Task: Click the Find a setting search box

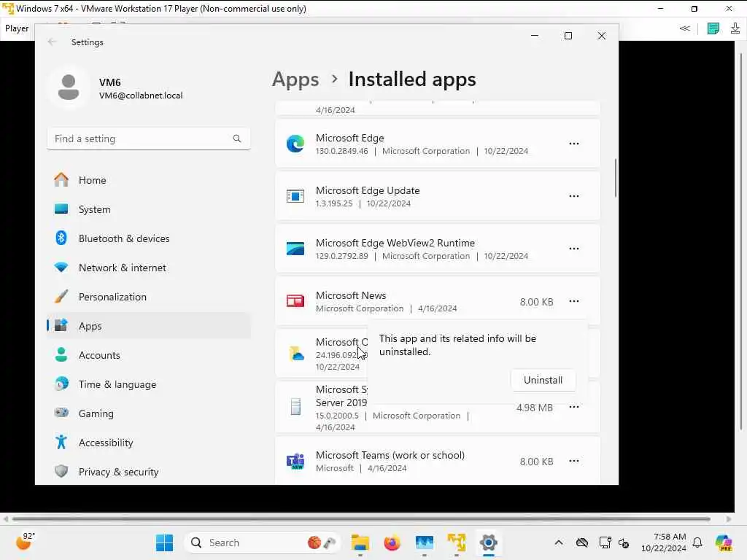Action: pyautogui.click(x=149, y=139)
